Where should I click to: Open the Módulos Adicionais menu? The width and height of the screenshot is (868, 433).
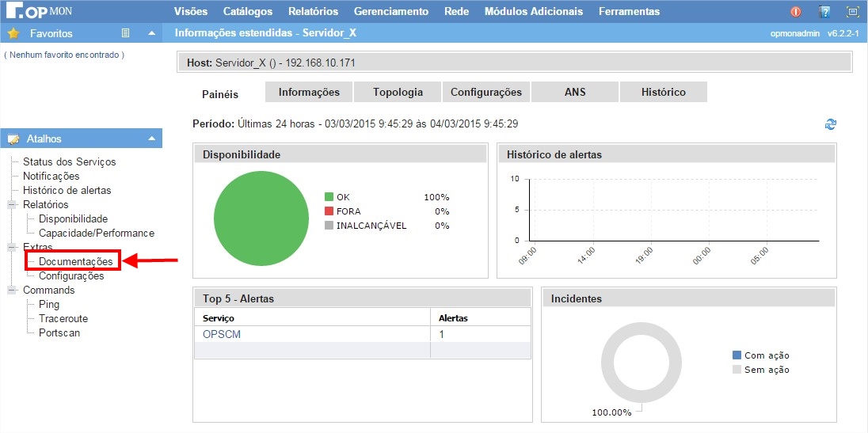(533, 11)
